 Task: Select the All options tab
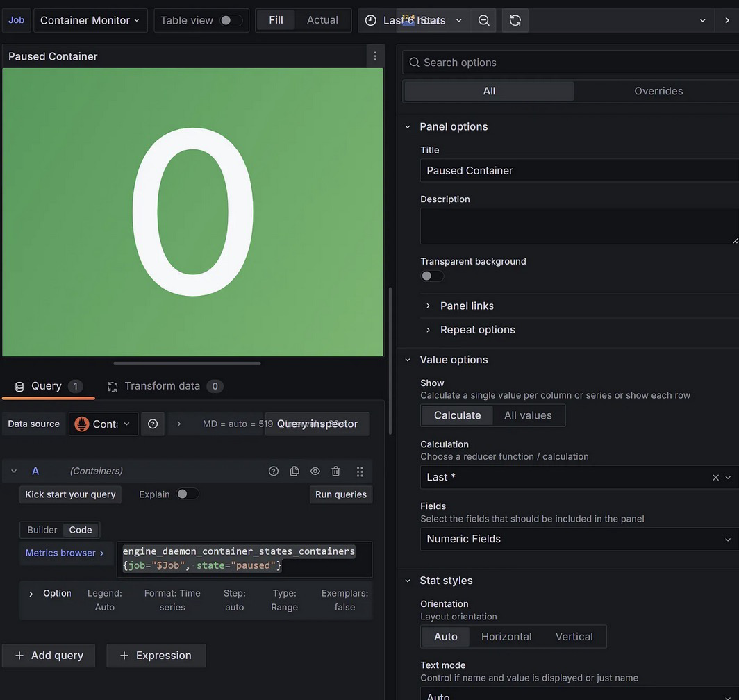coord(489,91)
